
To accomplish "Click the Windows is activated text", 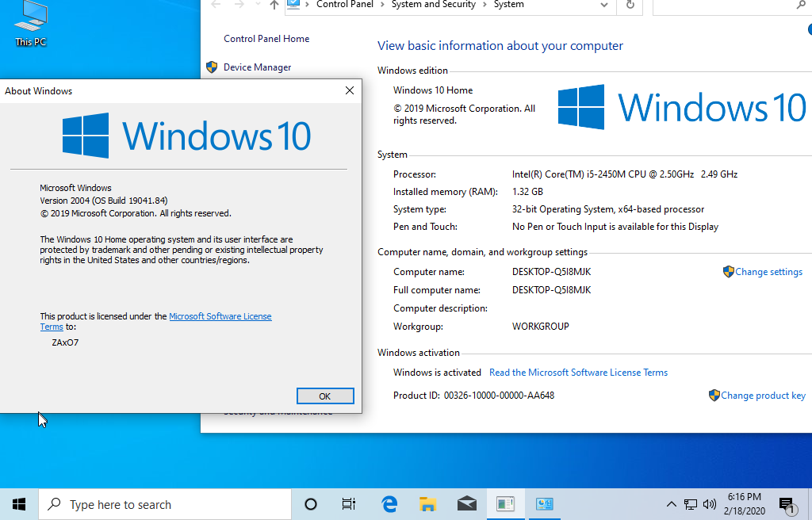I will [437, 373].
